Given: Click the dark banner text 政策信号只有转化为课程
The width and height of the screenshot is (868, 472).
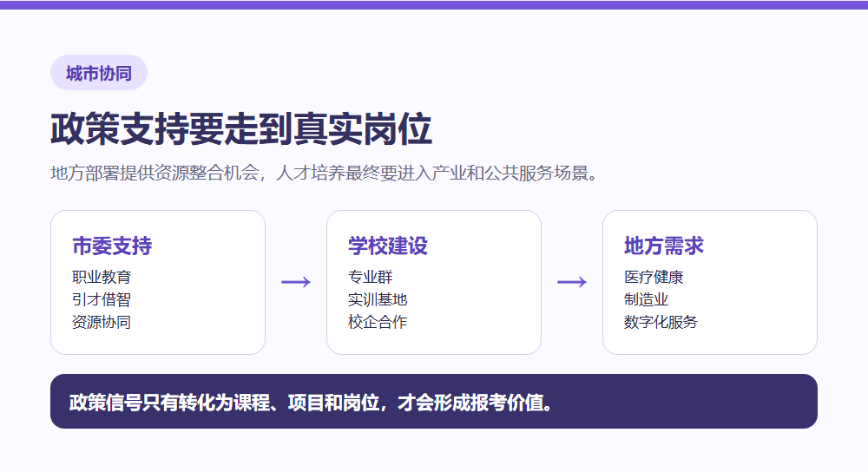Looking at the screenshot, I should (x=311, y=403).
